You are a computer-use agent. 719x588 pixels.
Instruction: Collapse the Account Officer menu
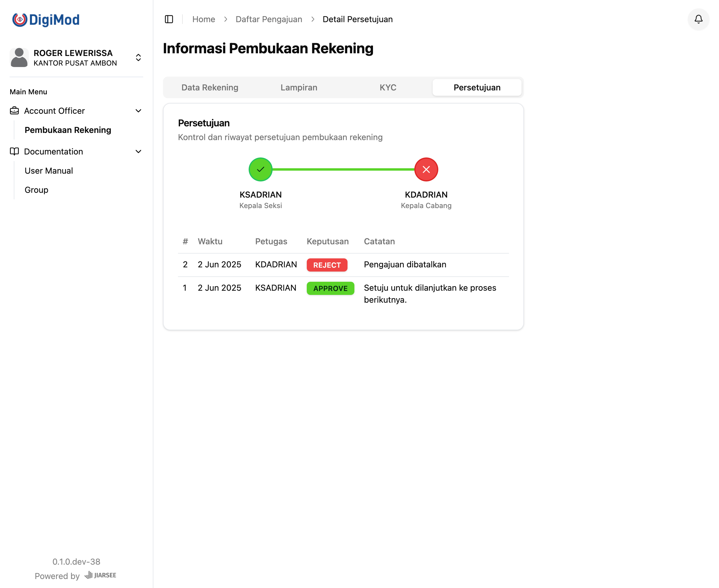tap(138, 111)
